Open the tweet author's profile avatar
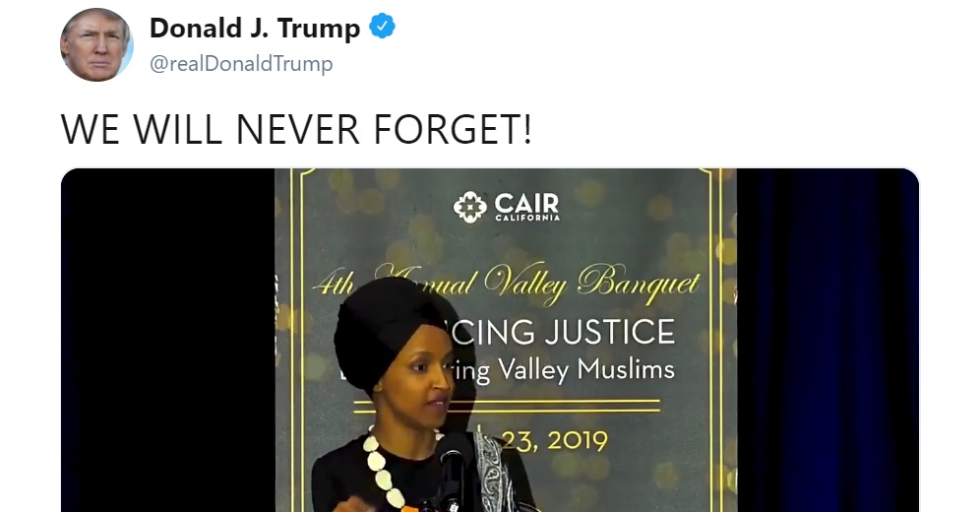The width and height of the screenshot is (980, 512). click(96, 45)
